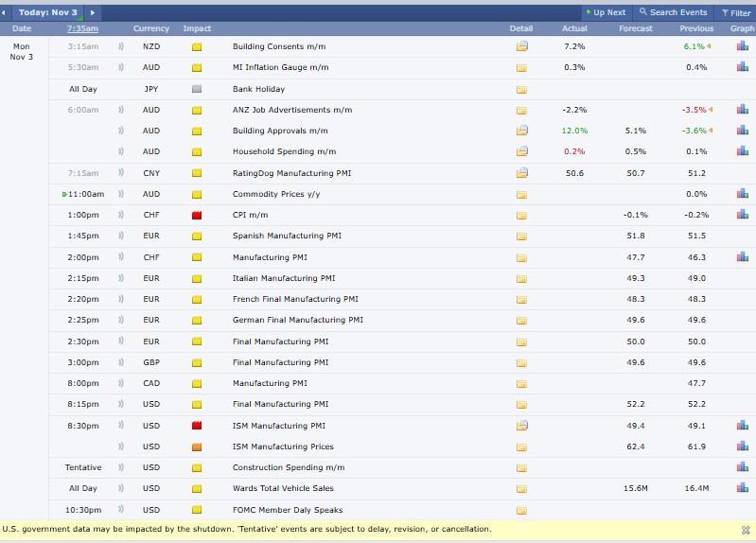Dismiss the government shutdown notice banner
This screenshot has height=543, width=756.
pyautogui.click(x=746, y=530)
